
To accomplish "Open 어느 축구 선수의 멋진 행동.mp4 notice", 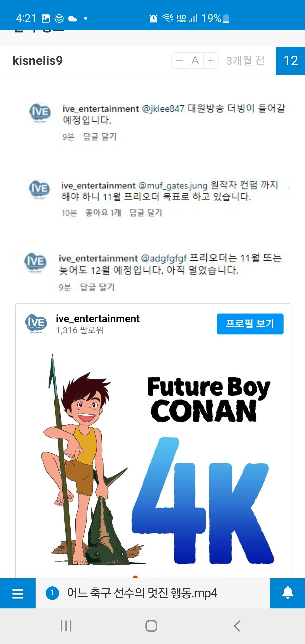I will [142, 593].
